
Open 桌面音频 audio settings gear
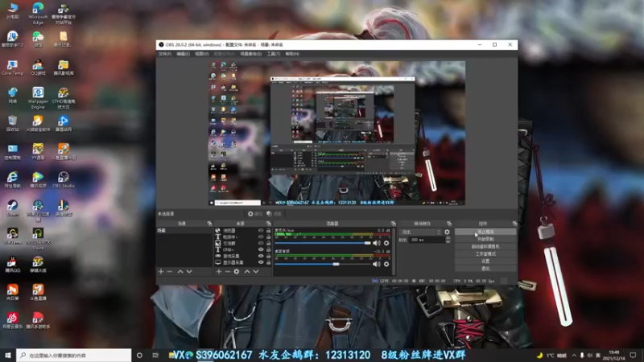[x=386, y=264]
